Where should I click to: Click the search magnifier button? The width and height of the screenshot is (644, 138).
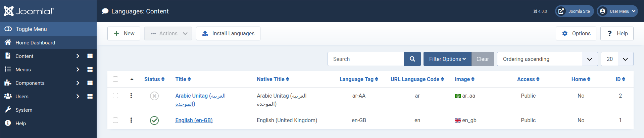pyautogui.click(x=412, y=59)
